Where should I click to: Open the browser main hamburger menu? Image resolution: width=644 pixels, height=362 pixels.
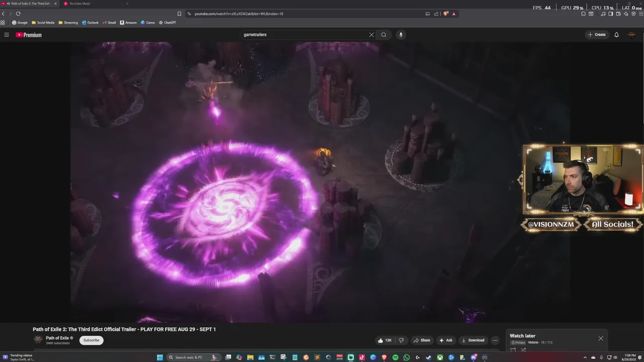tap(641, 14)
